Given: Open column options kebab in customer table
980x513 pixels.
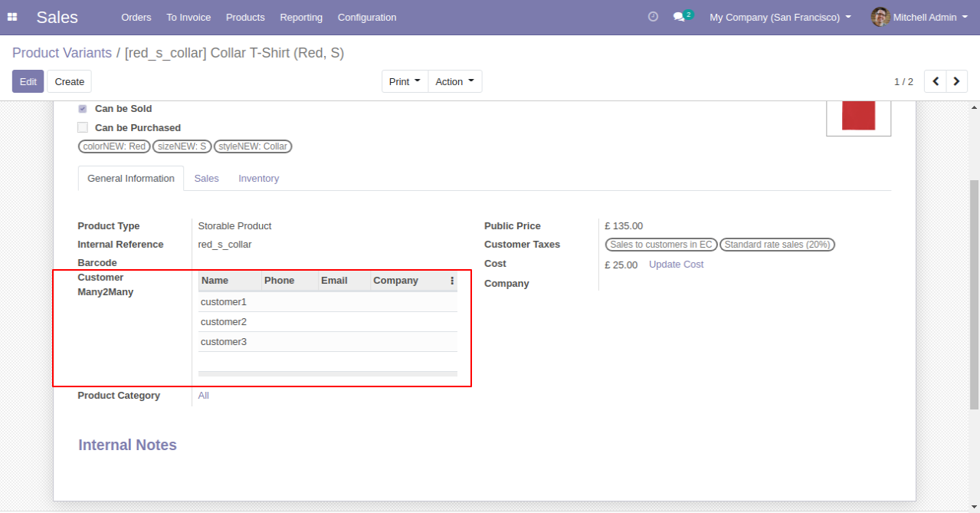Looking at the screenshot, I should pyautogui.click(x=452, y=281).
